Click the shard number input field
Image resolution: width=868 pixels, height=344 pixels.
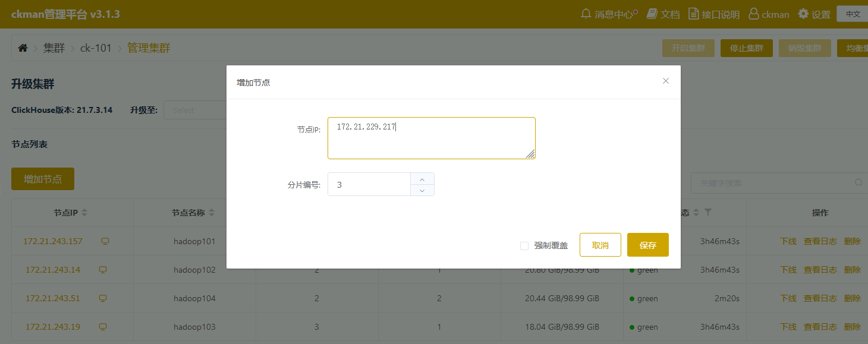369,184
